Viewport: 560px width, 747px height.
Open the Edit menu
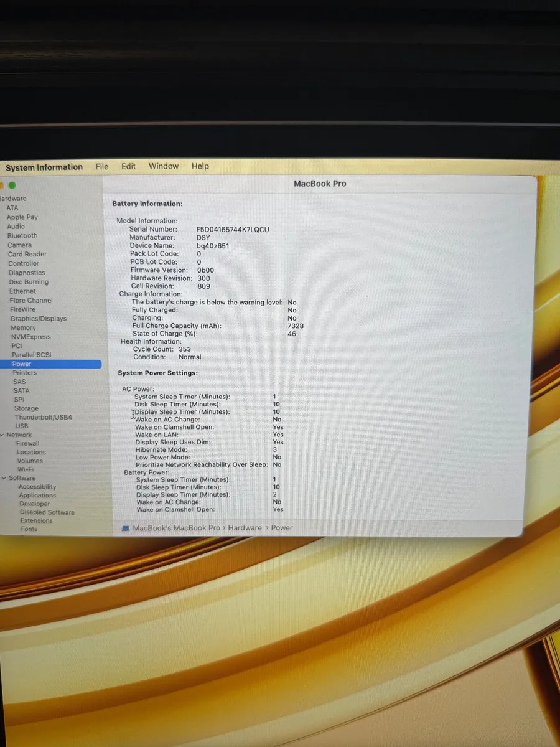point(128,166)
